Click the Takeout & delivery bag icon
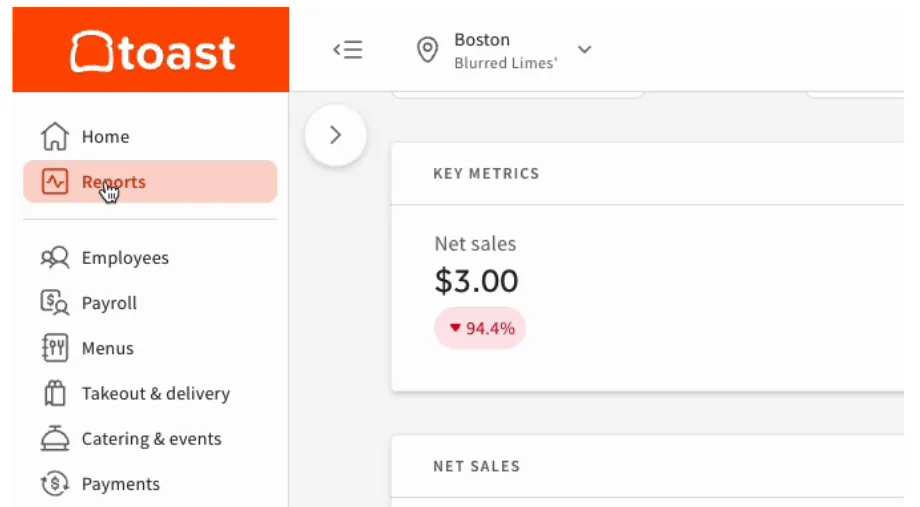This screenshot has height=507, width=920. click(55, 393)
